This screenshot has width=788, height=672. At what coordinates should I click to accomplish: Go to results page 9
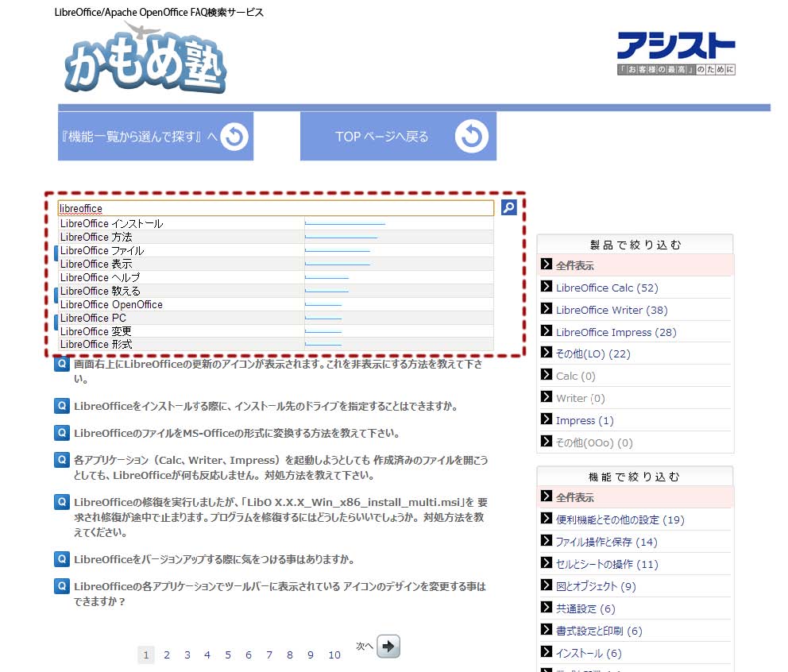(x=311, y=655)
